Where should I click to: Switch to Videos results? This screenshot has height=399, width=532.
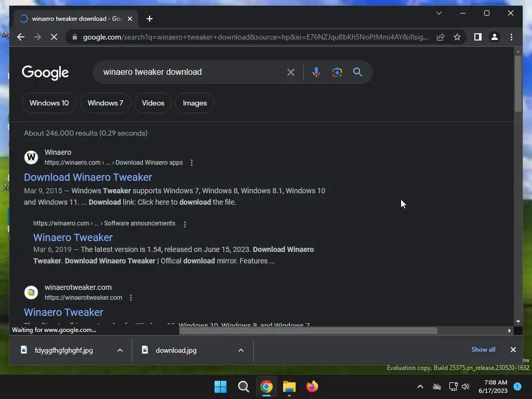153,103
